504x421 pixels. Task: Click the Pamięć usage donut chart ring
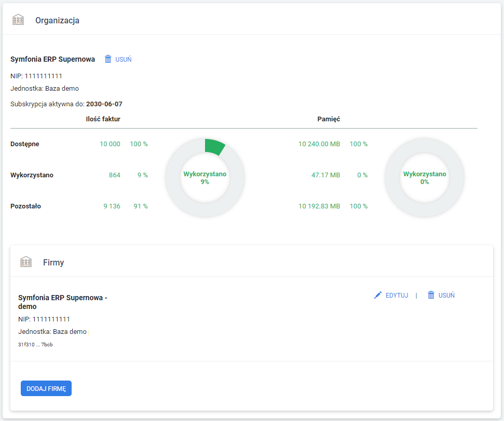pos(425,145)
